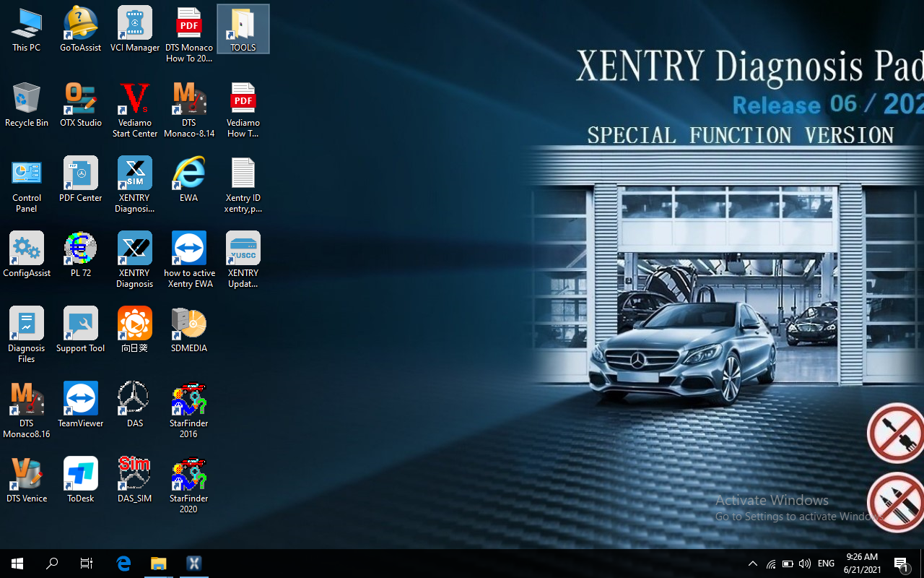The width and height of the screenshot is (924, 578).
Task: Change ENG input language
Action: (x=827, y=564)
